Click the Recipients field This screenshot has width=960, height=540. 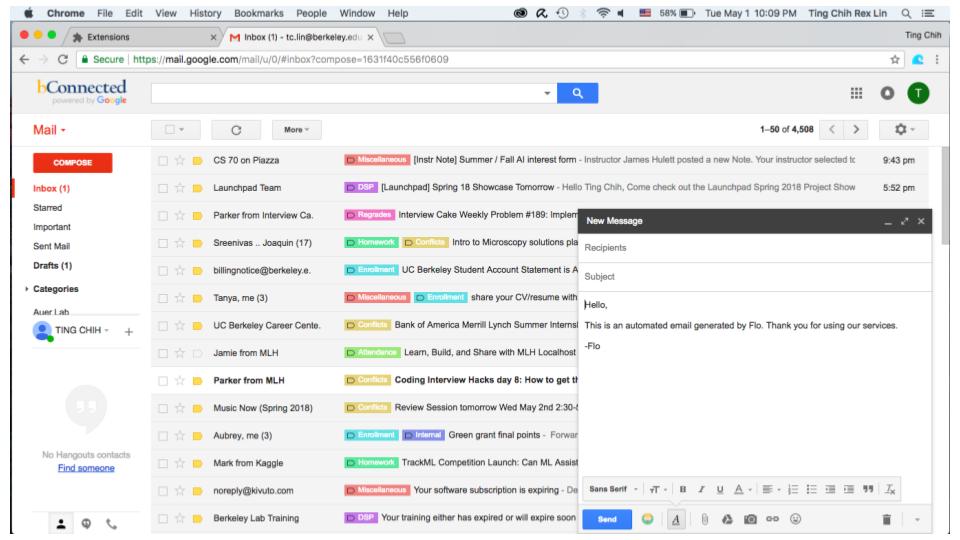click(x=756, y=248)
